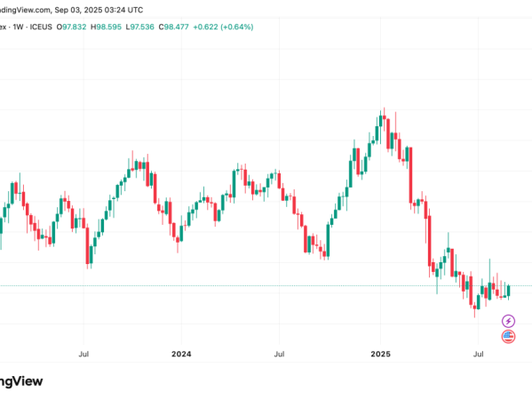Click the 1W interval label in the legend
The width and height of the screenshot is (532, 400).
(x=18, y=27)
